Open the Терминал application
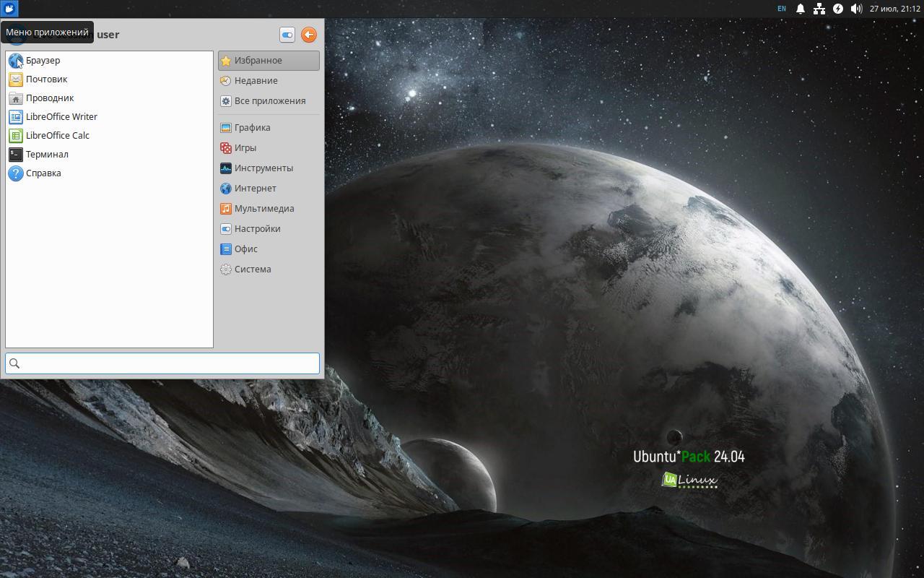This screenshot has width=924, height=578. 109,155
